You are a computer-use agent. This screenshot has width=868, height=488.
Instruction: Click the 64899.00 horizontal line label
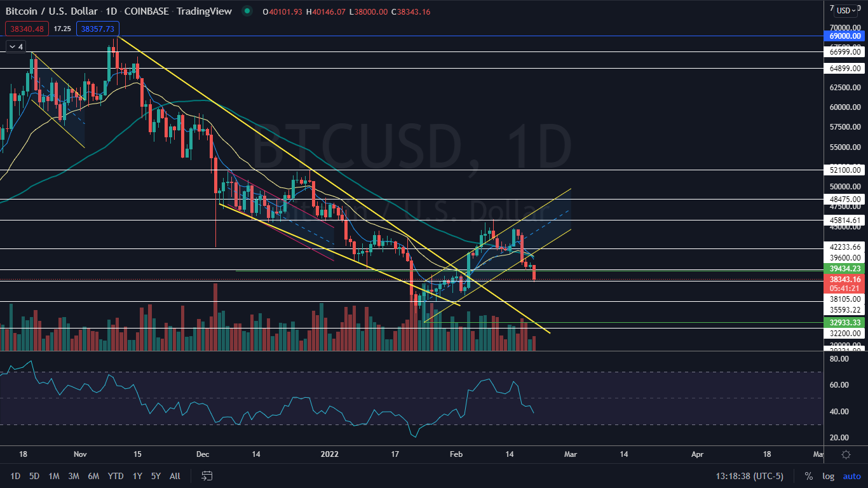click(x=846, y=68)
